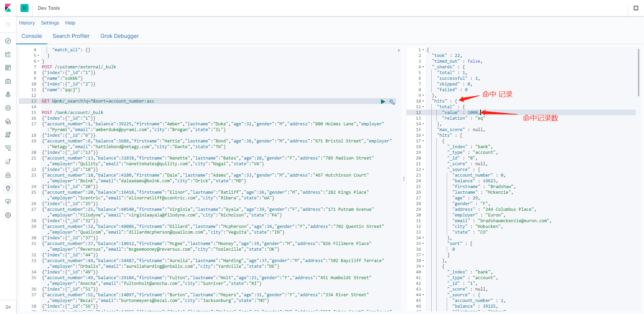The height and width of the screenshot is (314, 644).
Task: Collapse the "sort" array at response line 35
Action: (x=423, y=244)
